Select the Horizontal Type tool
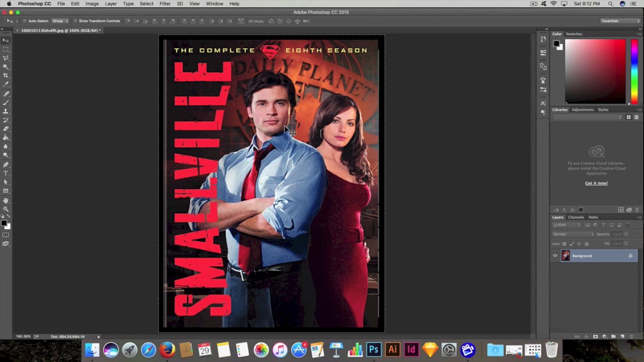 (6, 173)
